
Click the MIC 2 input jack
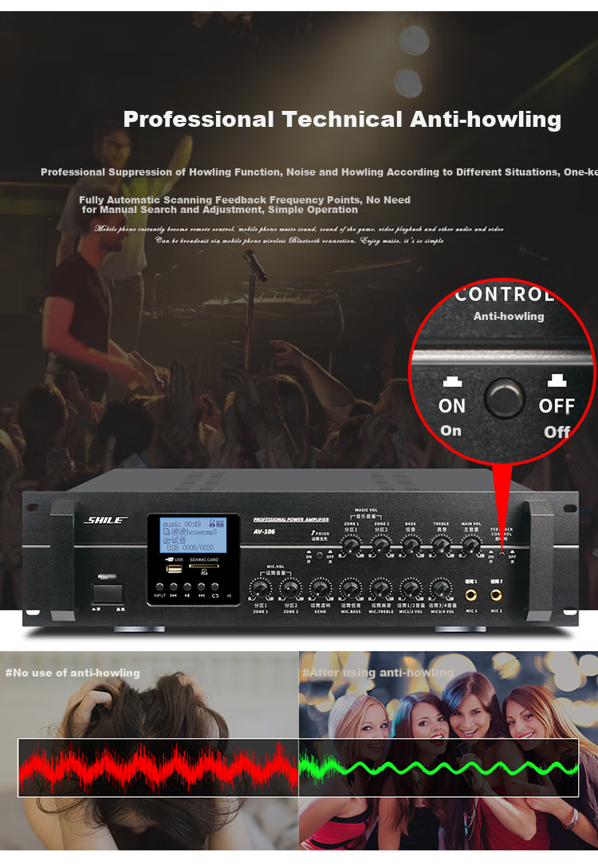(496, 595)
